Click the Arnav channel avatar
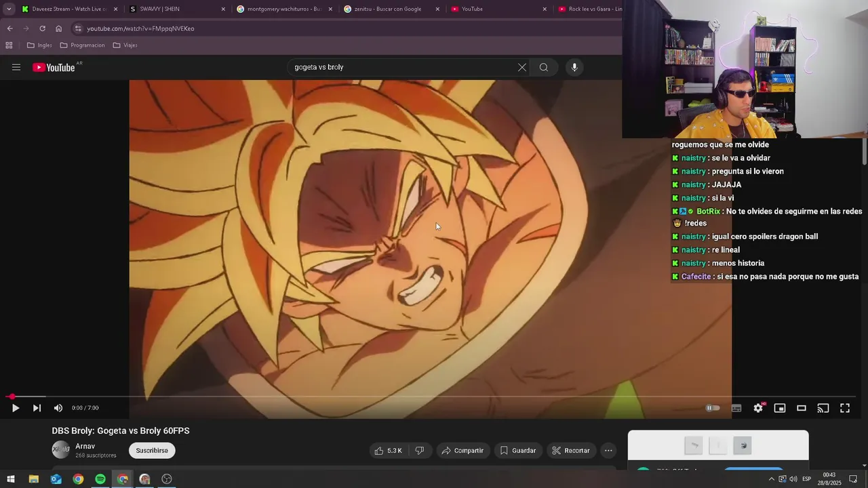This screenshot has height=488, width=868. [x=61, y=450]
